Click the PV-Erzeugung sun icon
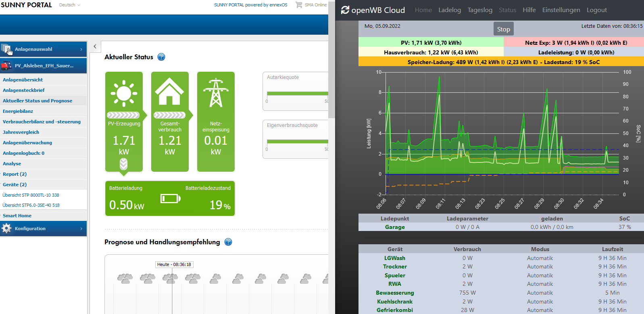Image resolution: width=644 pixels, height=314 pixels. 124,93
